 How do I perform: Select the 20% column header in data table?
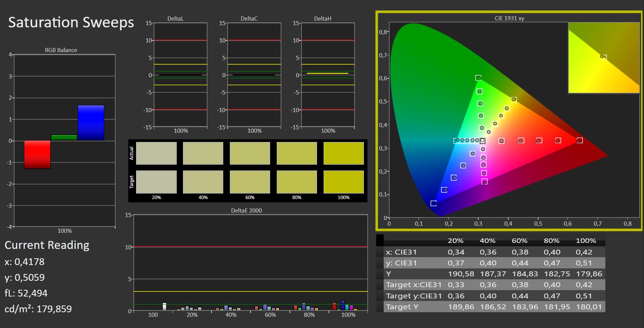tap(455, 241)
